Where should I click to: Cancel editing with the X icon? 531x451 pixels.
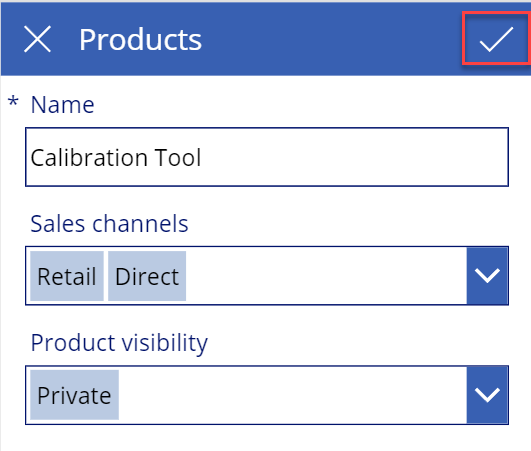(x=37, y=39)
